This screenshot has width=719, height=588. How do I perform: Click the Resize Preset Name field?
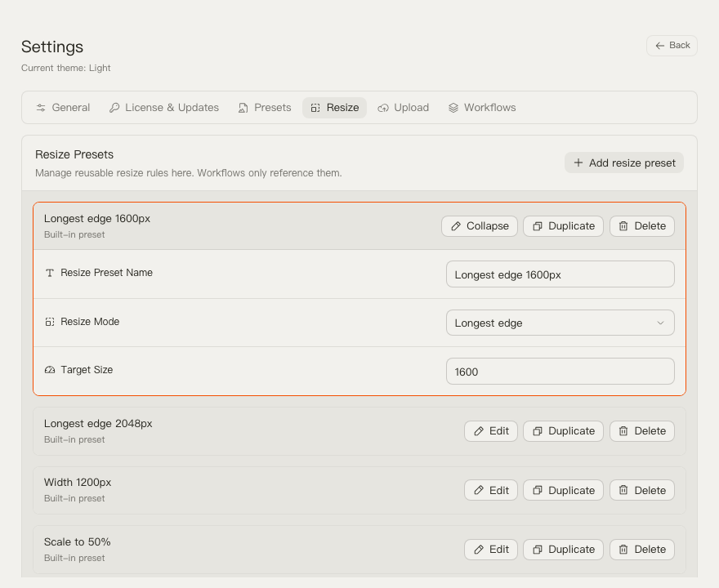click(560, 274)
